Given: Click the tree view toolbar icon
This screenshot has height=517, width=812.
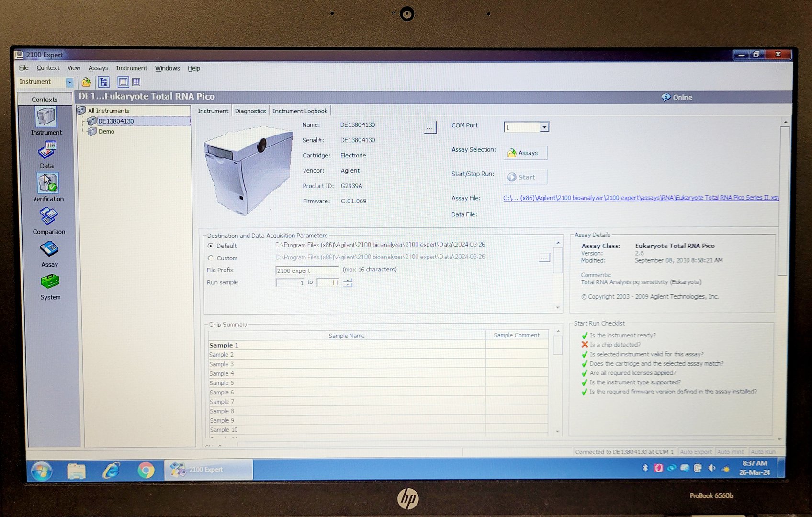Looking at the screenshot, I should pyautogui.click(x=103, y=81).
